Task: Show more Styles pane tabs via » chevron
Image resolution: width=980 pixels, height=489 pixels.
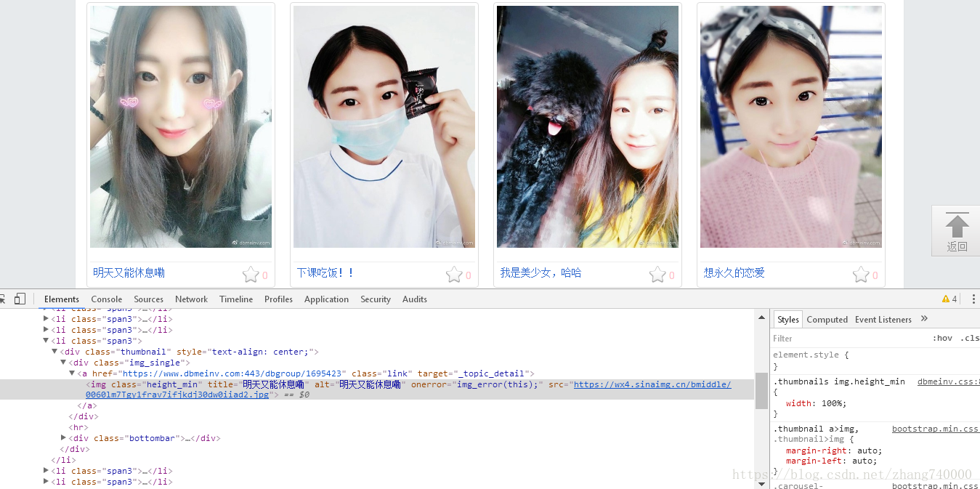Action: point(924,318)
